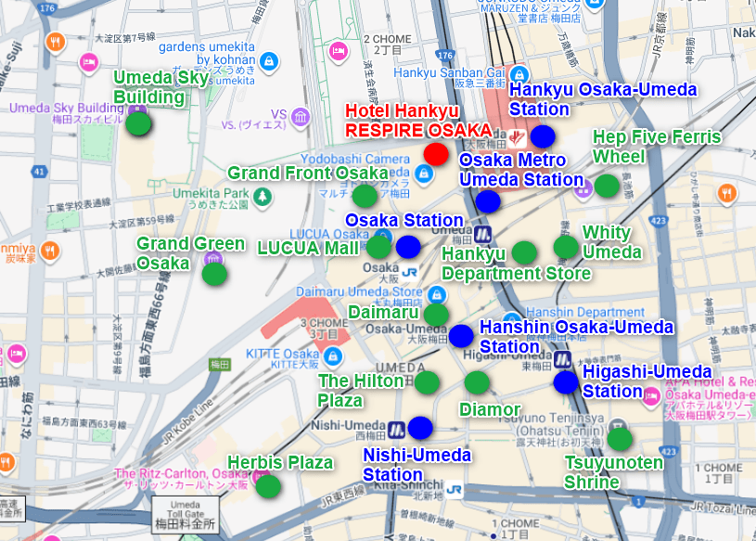Open the restaurant pin east of Hep Five
Screen dimensions: 756x541
point(727,194)
